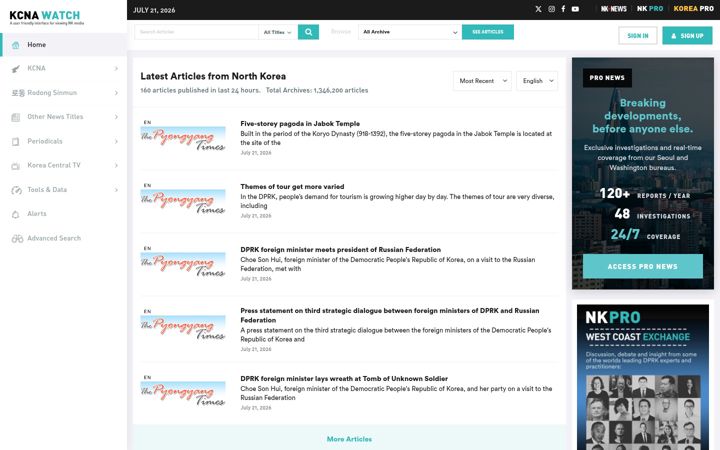Open the English language dropdown
The width and height of the screenshot is (720, 450).
tap(537, 81)
